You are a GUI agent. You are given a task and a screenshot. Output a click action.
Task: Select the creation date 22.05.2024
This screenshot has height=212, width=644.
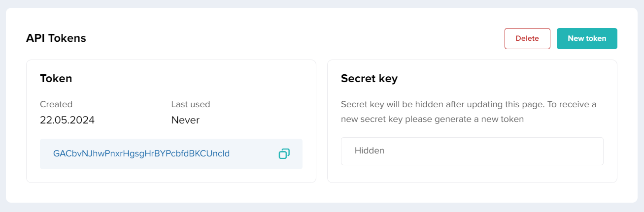[x=67, y=120]
